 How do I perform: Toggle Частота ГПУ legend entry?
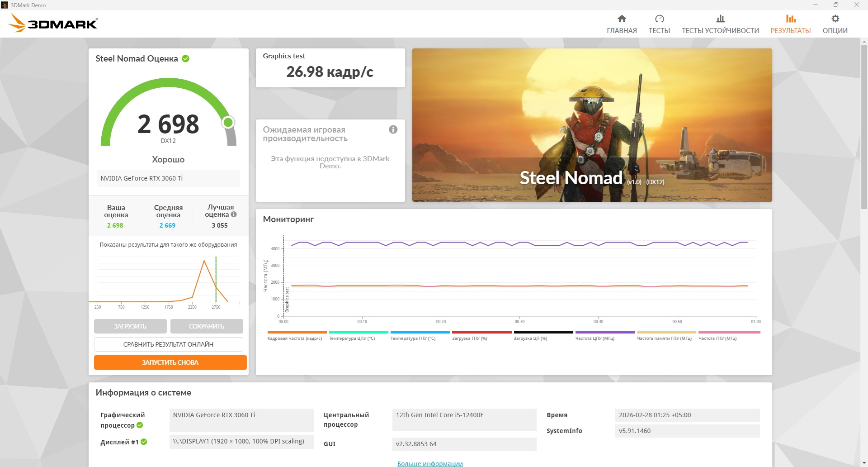pos(729,335)
